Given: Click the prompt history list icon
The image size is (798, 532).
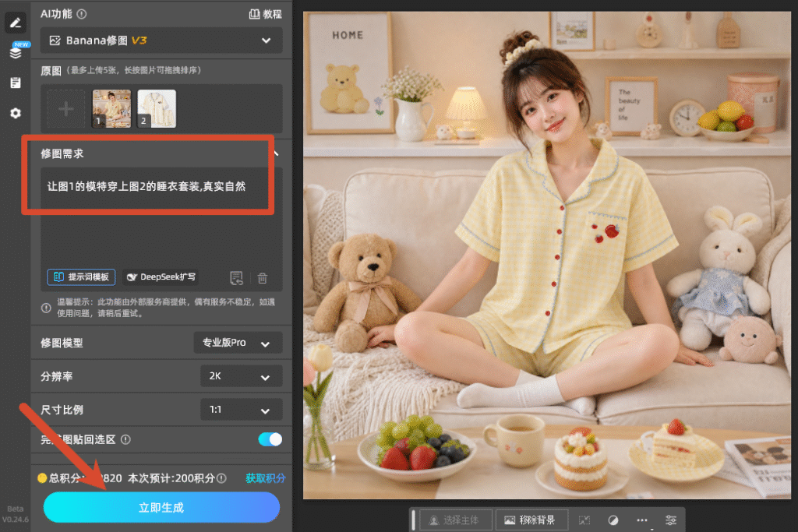Looking at the screenshot, I should tap(236, 278).
